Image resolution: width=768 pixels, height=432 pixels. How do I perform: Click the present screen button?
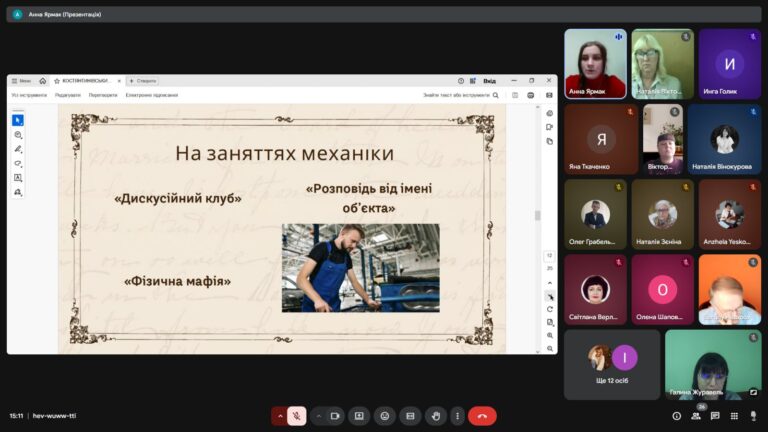click(x=359, y=416)
